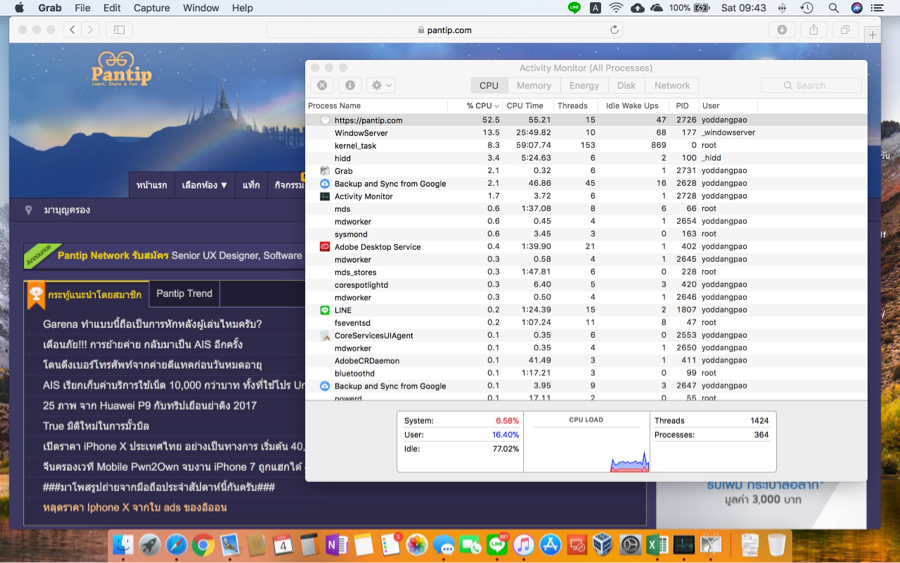This screenshot has width=900, height=563.
Task: Click the Safari back navigation arrow
Action: coord(72,30)
